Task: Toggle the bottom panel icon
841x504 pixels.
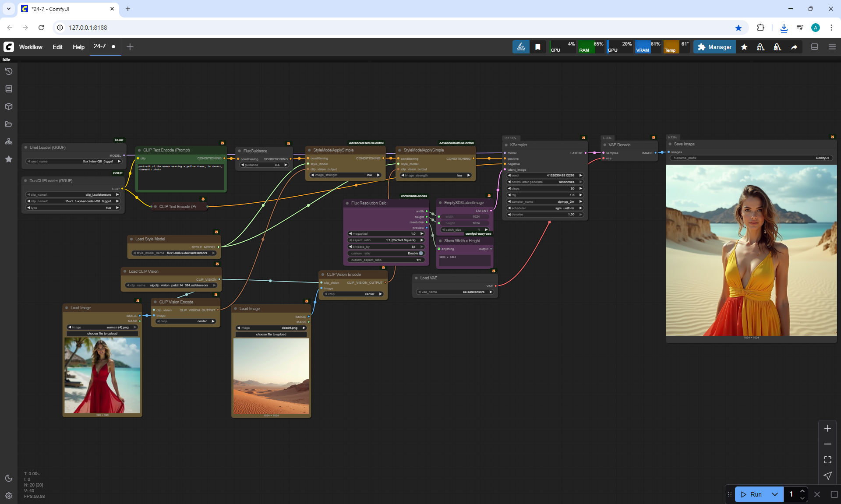Action: click(x=814, y=47)
